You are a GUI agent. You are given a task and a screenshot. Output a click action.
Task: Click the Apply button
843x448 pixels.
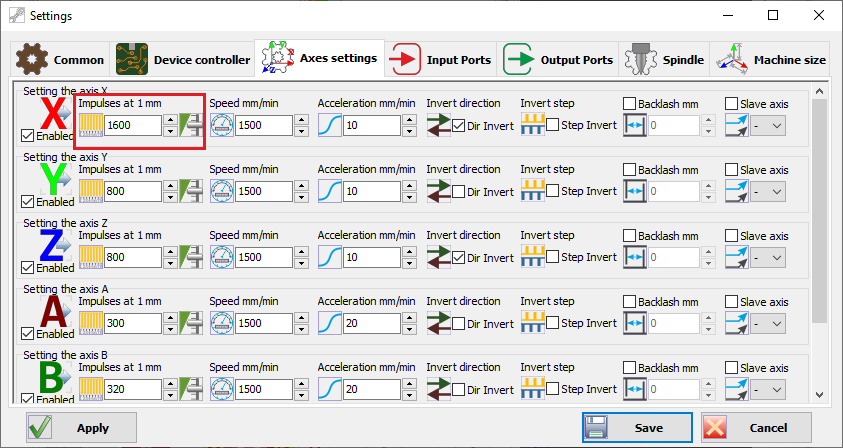click(81, 428)
